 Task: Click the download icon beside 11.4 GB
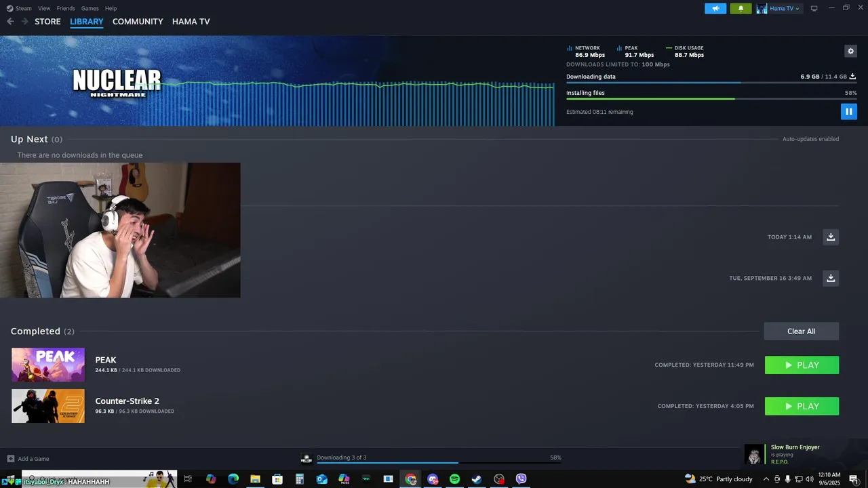(852, 77)
